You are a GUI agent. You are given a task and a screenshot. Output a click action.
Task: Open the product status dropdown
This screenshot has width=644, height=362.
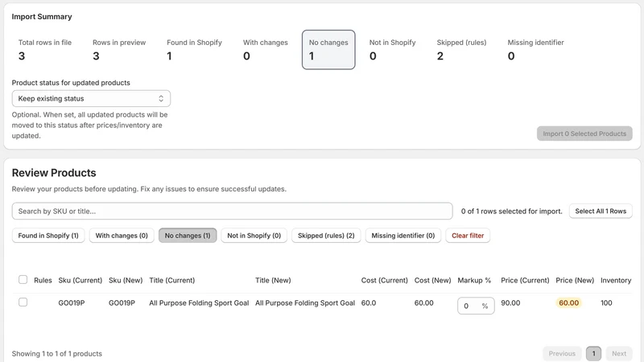(91, 98)
